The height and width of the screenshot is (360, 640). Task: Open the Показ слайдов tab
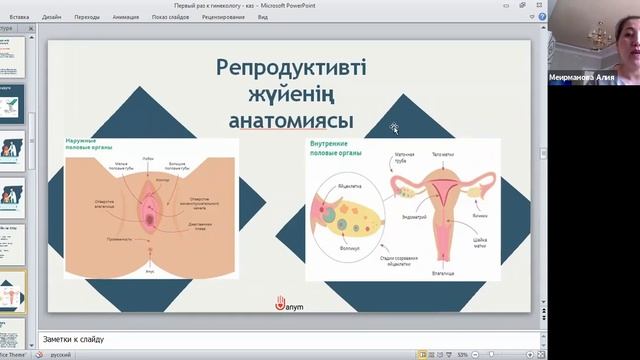(x=170, y=17)
